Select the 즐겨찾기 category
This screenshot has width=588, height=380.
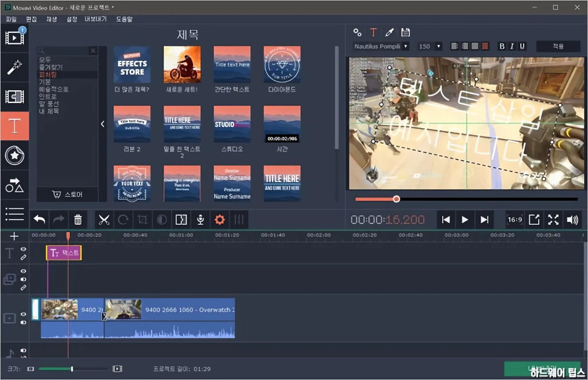pos(51,67)
